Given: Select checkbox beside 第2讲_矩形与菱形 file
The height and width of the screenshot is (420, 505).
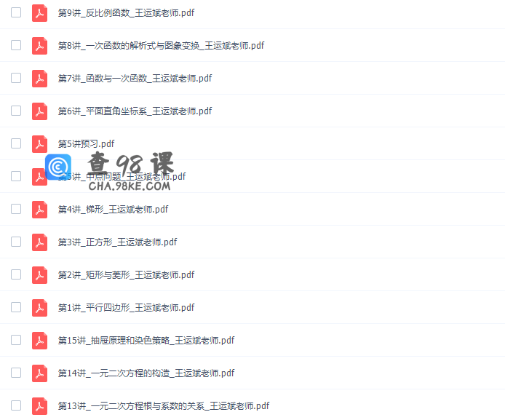Looking at the screenshot, I should coord(16,274).
